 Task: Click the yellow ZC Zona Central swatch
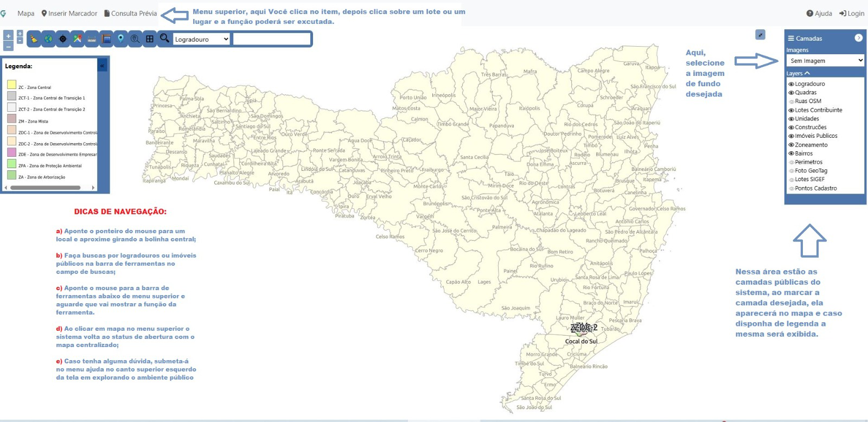tap(11, 85)
